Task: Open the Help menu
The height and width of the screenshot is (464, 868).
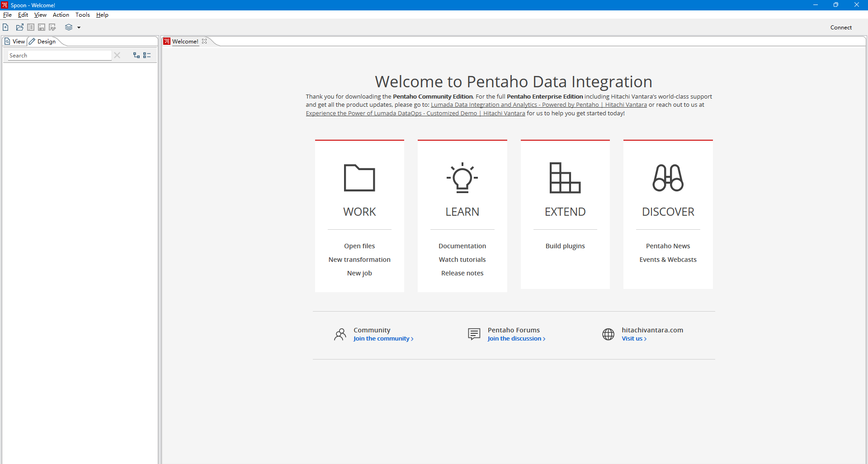Action: [x=102, y=14]
